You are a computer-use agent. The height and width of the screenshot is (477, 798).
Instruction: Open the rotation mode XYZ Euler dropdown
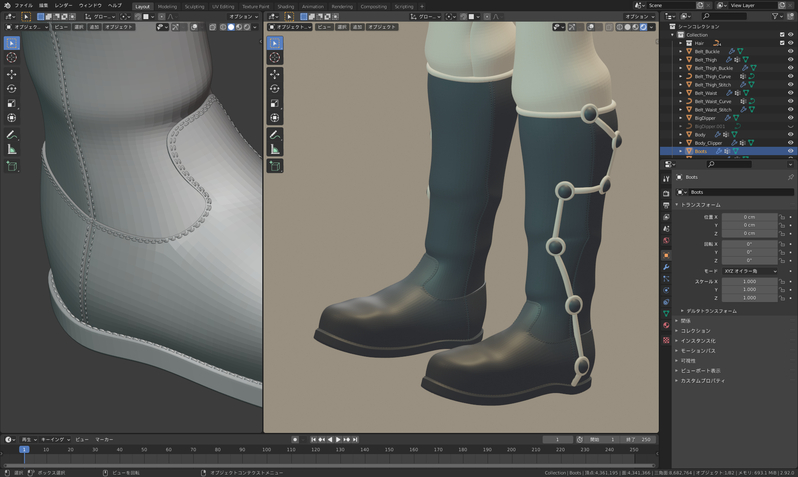pos(750,271)
